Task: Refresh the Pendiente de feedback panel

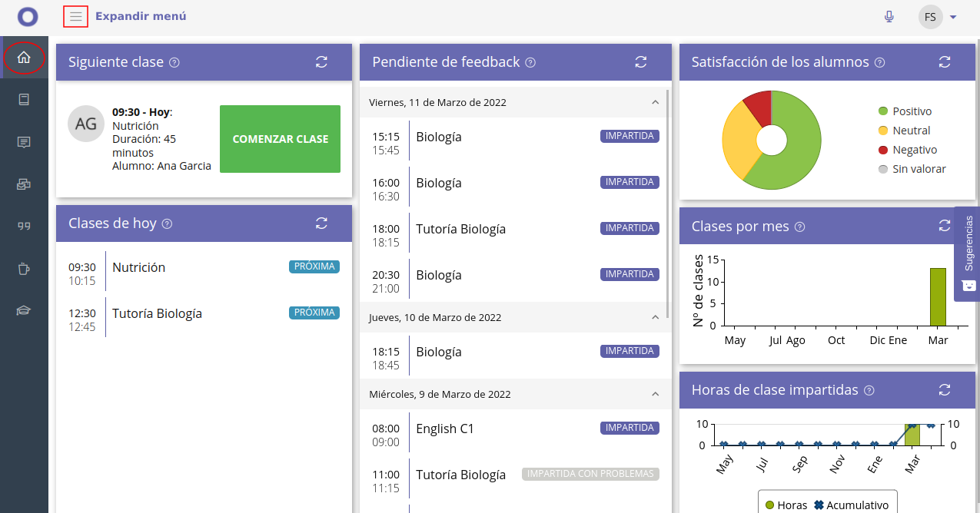Action: (x=640, y=62)
